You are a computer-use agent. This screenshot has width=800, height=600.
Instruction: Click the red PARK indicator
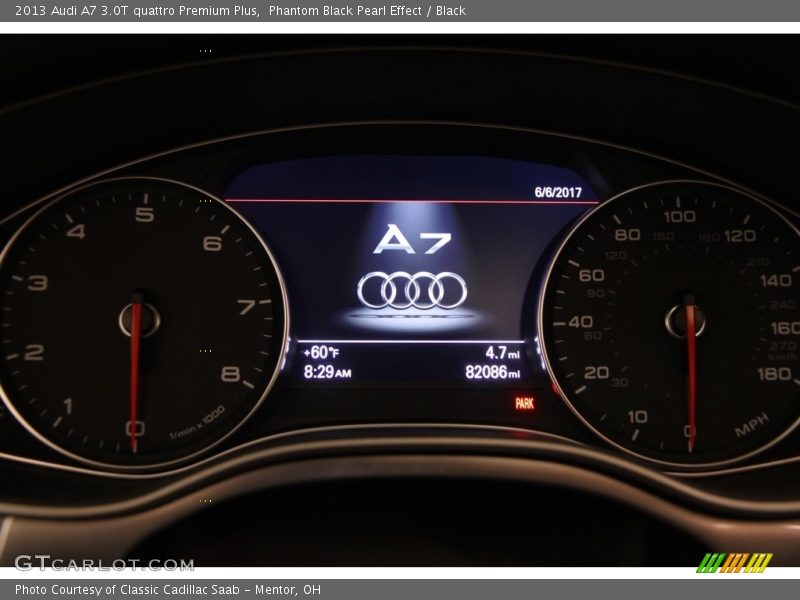coord(522,404)
